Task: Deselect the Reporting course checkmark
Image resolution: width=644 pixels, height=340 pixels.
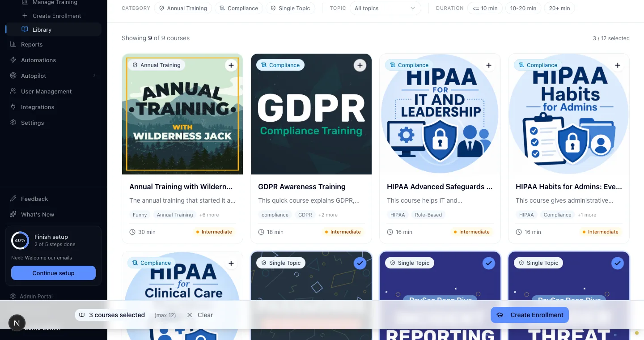Action: pyautogui.click(x=489, y=263)
